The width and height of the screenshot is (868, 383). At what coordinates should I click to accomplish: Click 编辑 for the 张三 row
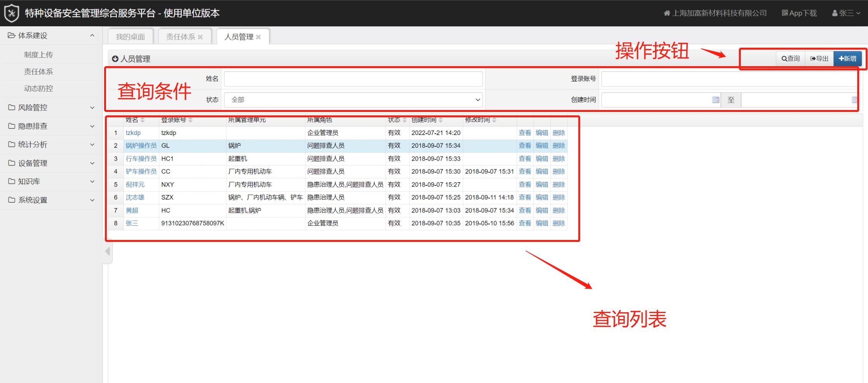(542, 223)
